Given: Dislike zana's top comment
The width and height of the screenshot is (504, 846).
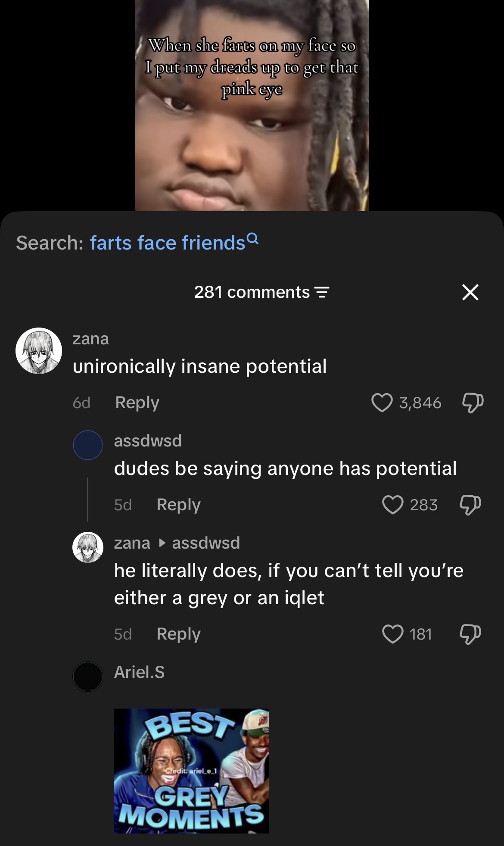Looking at the screenshot, I should pyautogui.click(x=473, y=403).
